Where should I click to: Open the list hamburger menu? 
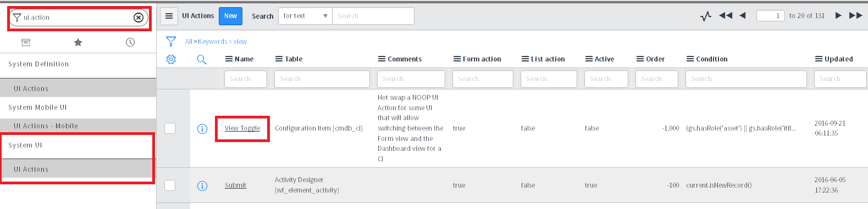point(169,16)
